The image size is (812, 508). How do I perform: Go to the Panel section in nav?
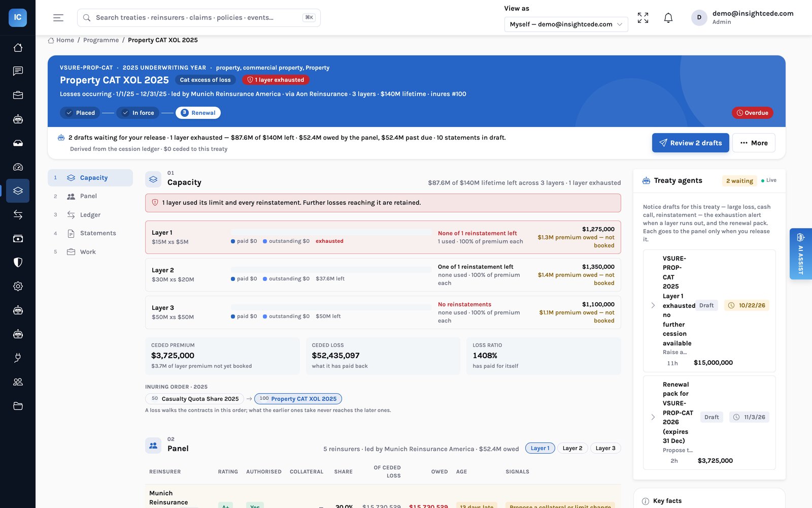coord(90,196)
